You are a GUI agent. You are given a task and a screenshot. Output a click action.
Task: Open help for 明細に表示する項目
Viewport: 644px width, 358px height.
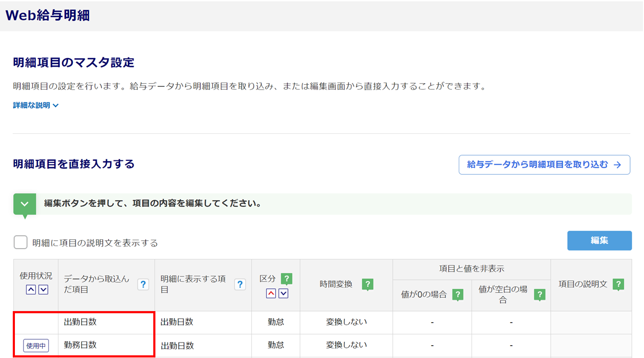coord(240,284)
